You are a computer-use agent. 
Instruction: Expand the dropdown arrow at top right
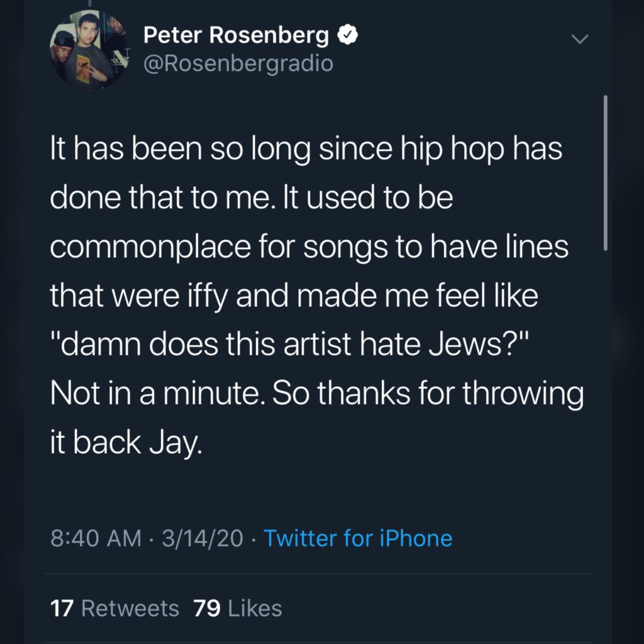pyautogui.click(x=579, y=38)
